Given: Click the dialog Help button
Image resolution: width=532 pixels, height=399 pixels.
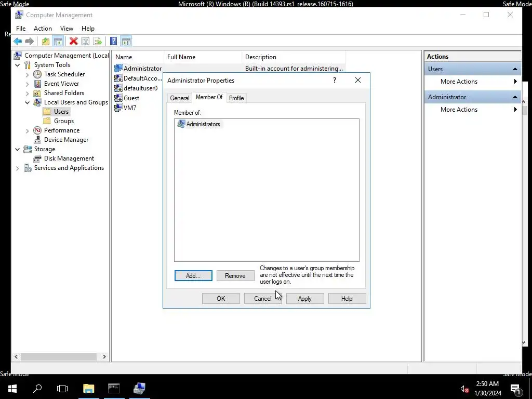Looking at the screenshot, I should click(347, 299).
